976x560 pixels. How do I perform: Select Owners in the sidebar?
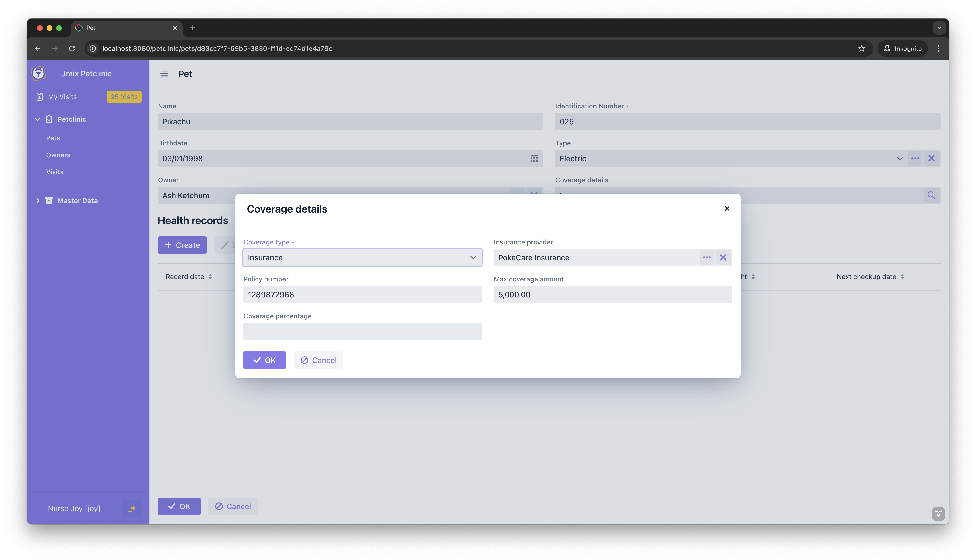coord(58,155)
